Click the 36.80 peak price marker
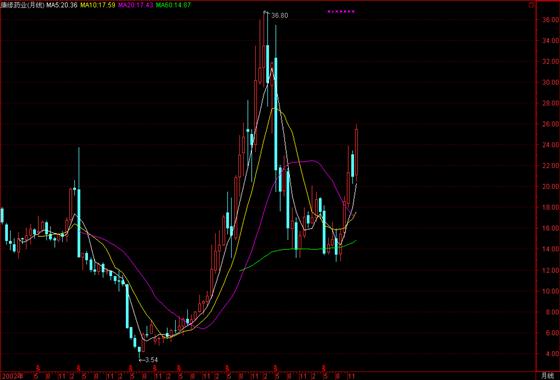 pyautogui.click(x=279, y=16)
